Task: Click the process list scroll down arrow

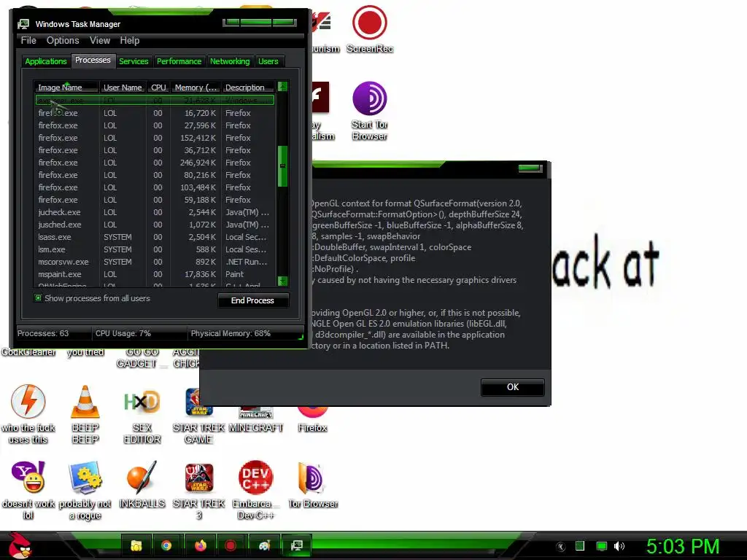Action: coord(282,281)
